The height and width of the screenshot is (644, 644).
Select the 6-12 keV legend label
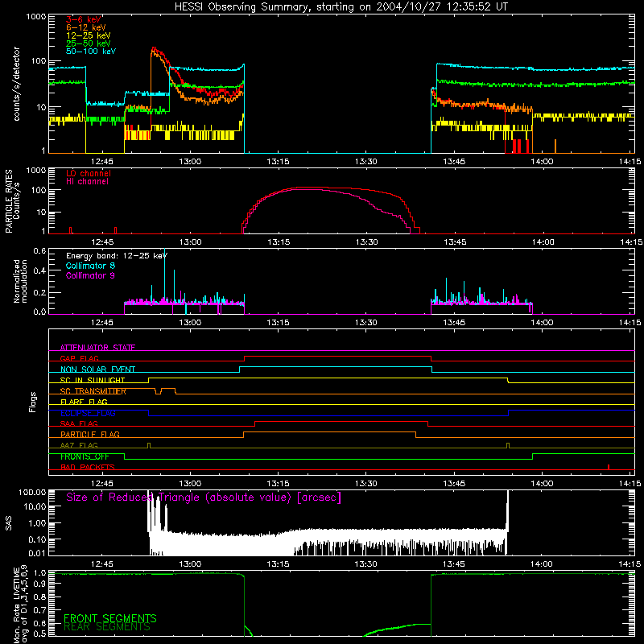[86, 27]
